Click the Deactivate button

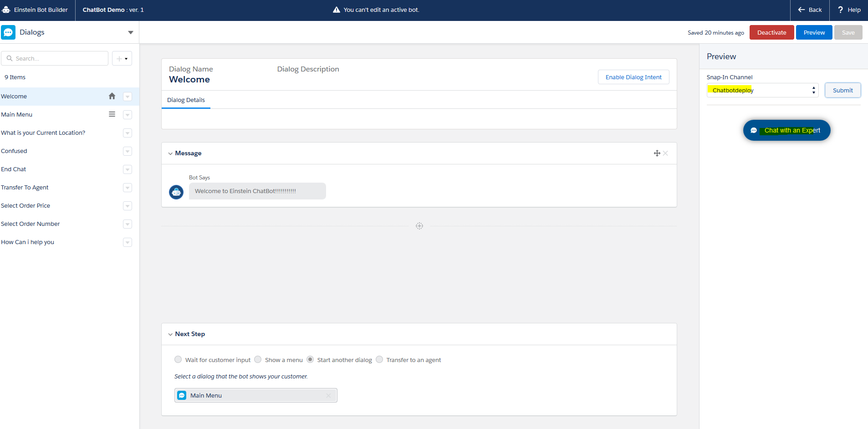[x=771, y=32]
